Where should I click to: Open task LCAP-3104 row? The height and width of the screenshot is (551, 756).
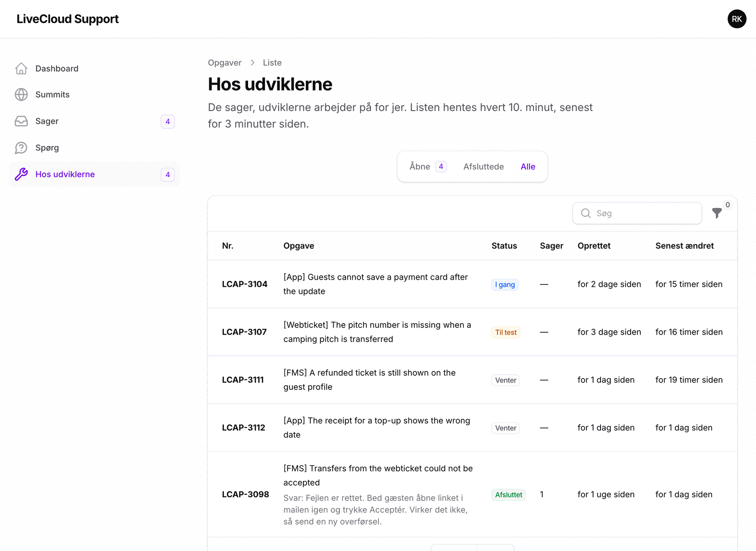(472, 284)
